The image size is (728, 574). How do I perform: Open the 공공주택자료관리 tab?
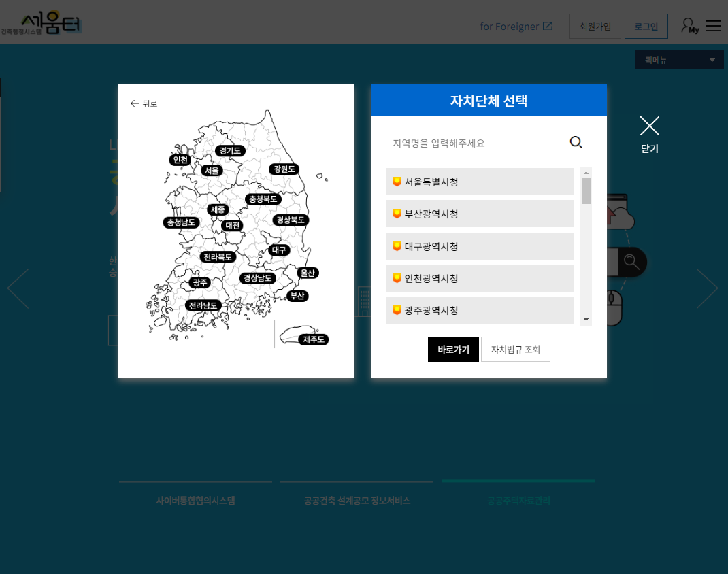[x=518, y=501]
